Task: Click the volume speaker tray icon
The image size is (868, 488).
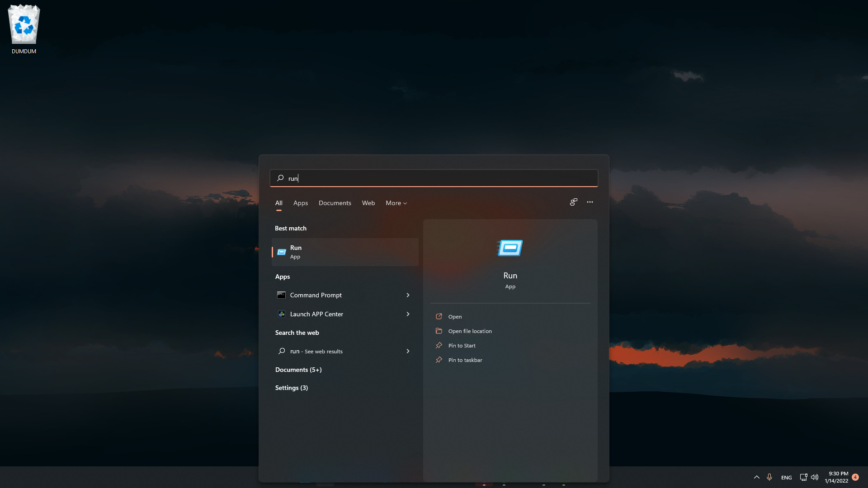Action: (815, 477)
